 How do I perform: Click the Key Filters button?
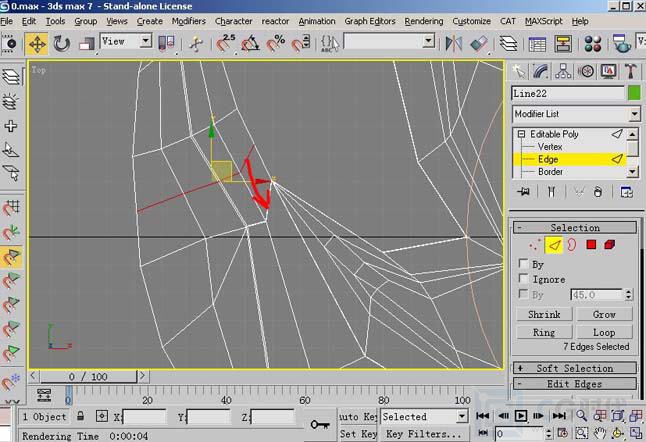pos(424,434)
